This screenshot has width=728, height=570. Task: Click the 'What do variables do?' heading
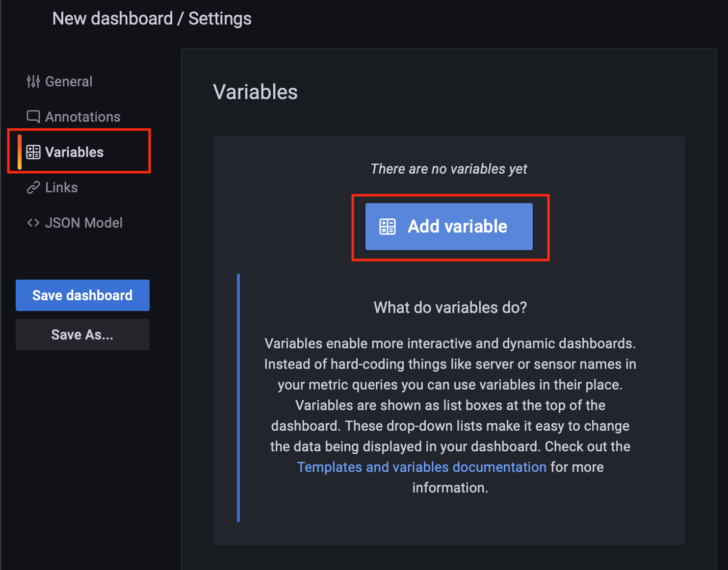point(450,308)
